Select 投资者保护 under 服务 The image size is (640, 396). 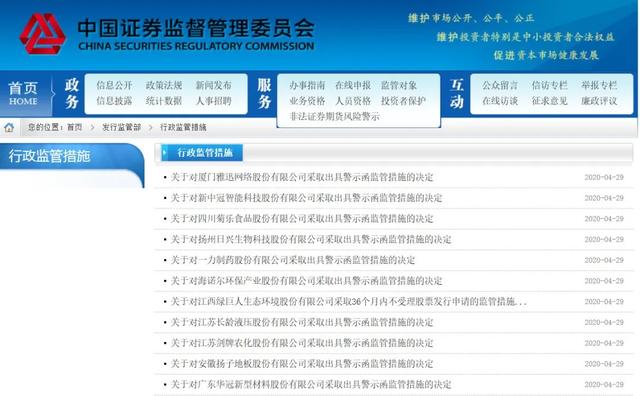pos(403,101)
